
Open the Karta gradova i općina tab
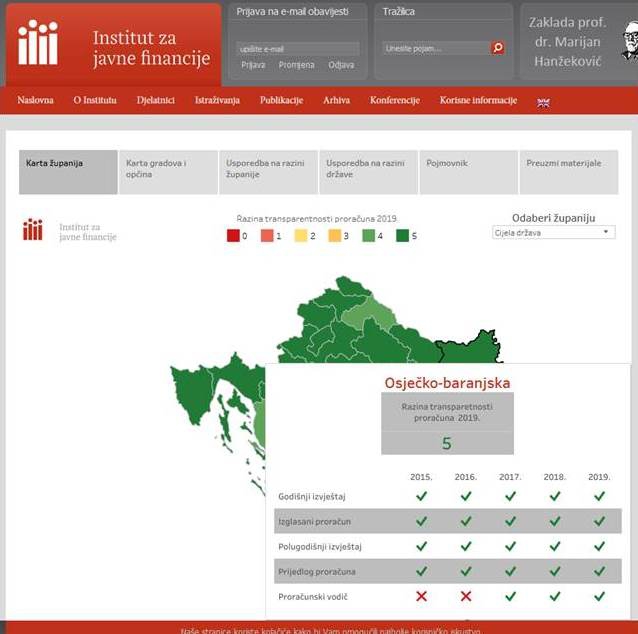[168, 172]
